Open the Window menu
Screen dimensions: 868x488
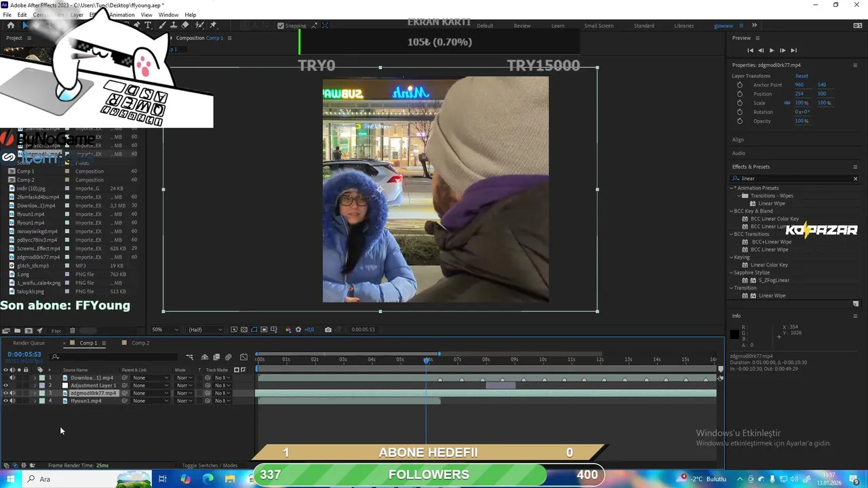(x=168, y=15)
